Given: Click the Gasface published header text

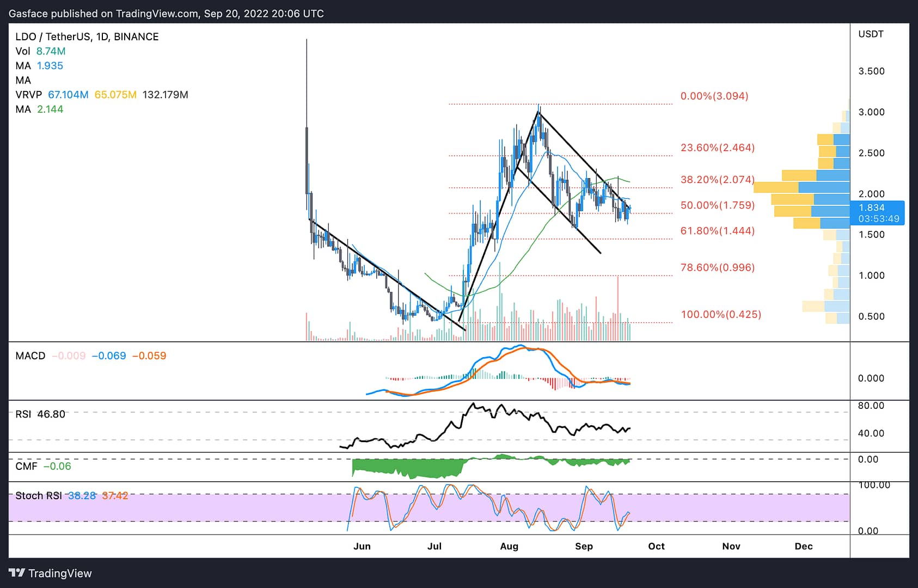Looking at the screenshot, I should (166, 14).
